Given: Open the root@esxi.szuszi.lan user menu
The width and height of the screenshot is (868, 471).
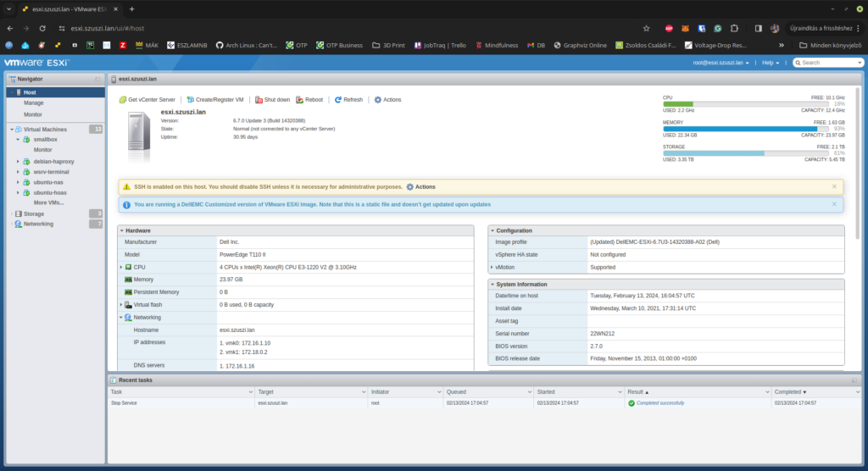Looking at the screenshot, I should coord(721,63).
